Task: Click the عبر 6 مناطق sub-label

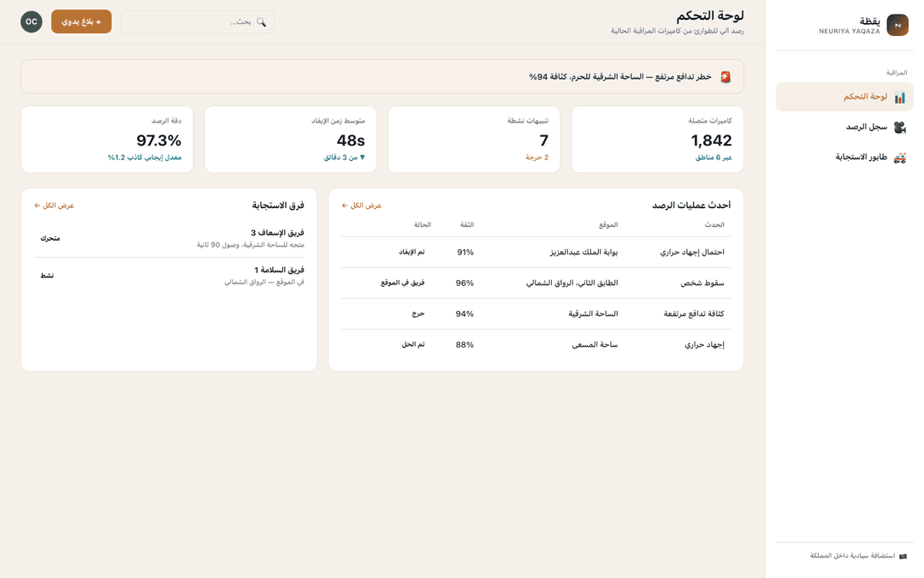Action: [714, 158]
